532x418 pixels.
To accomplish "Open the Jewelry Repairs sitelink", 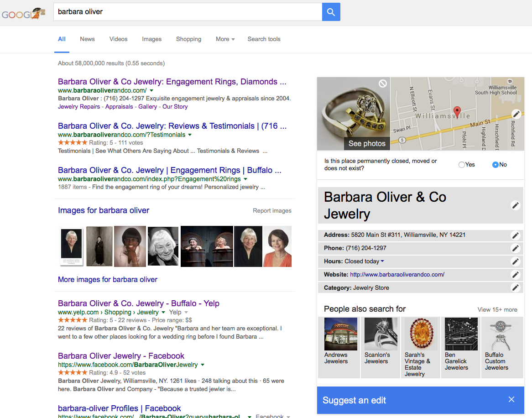I will 79,106.
